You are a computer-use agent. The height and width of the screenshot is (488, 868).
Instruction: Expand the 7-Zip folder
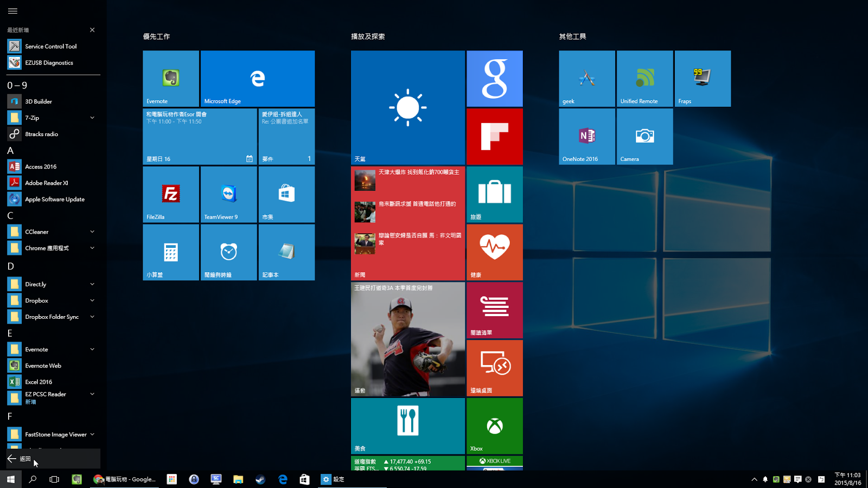click(x=92, y=118)
